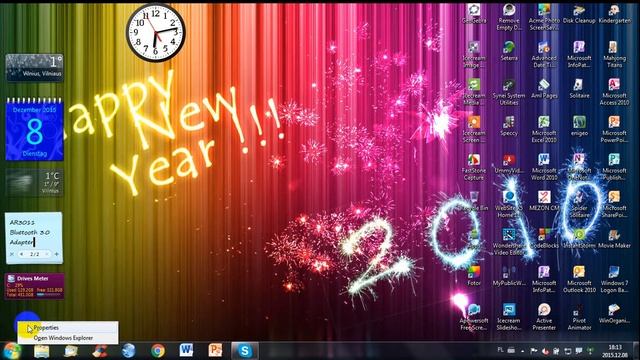Open Microsoft Outlook 2010 shortcut
This screenshot has height=360, width=640.
[579, 280]
